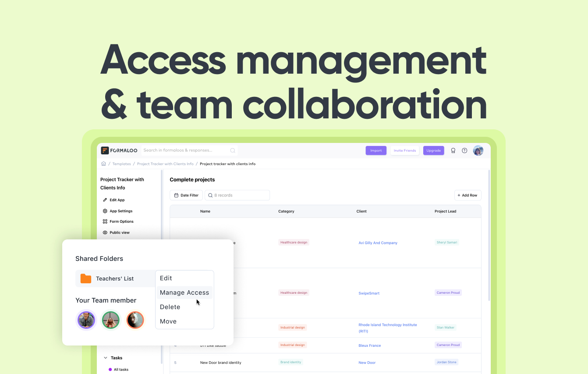Viewport: 588px width, 374px height.
Task: Click the Name column header
Action: [205, 211]
